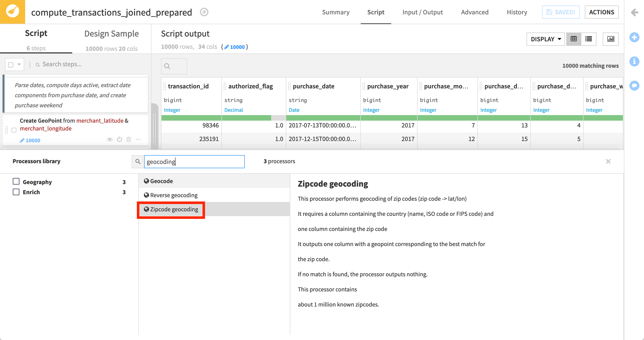
Task: Delete the GeoPoint step with trash icon
Action: pyautogui.click(x=129, y=140)
